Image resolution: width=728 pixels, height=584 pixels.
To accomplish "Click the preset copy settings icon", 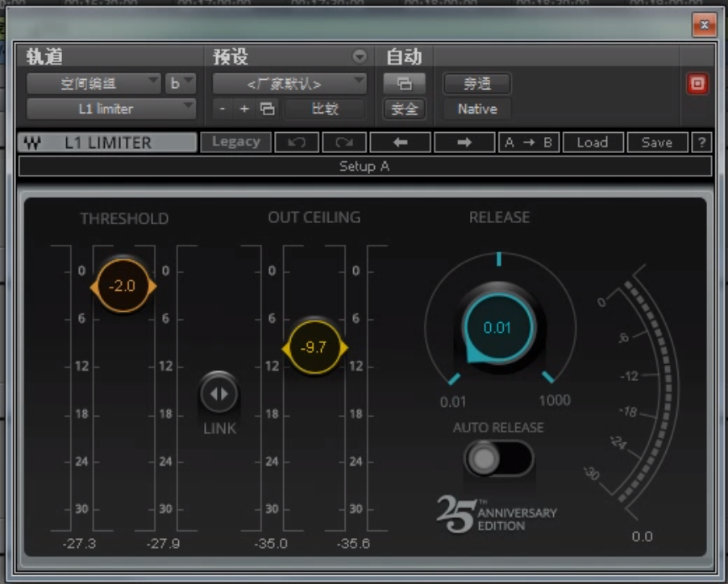I will pos(268,109).
